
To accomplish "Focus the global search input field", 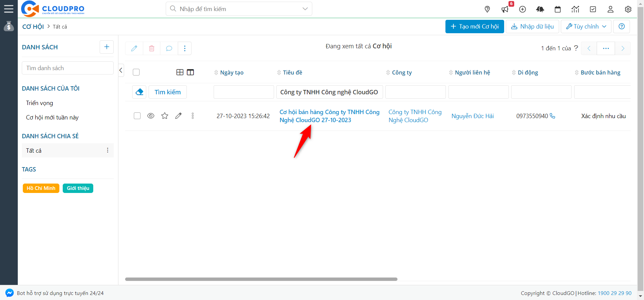I will pyautogui.click(x=239, y=9).
